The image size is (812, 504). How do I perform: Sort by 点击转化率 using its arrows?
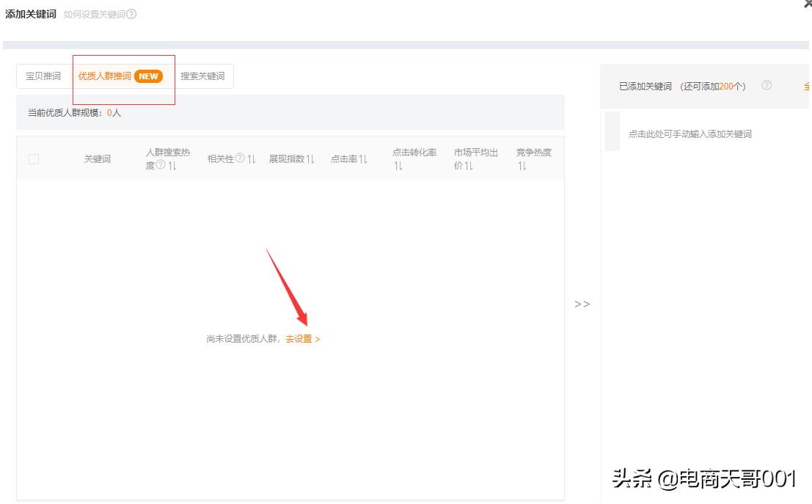[x=400, y=166]
